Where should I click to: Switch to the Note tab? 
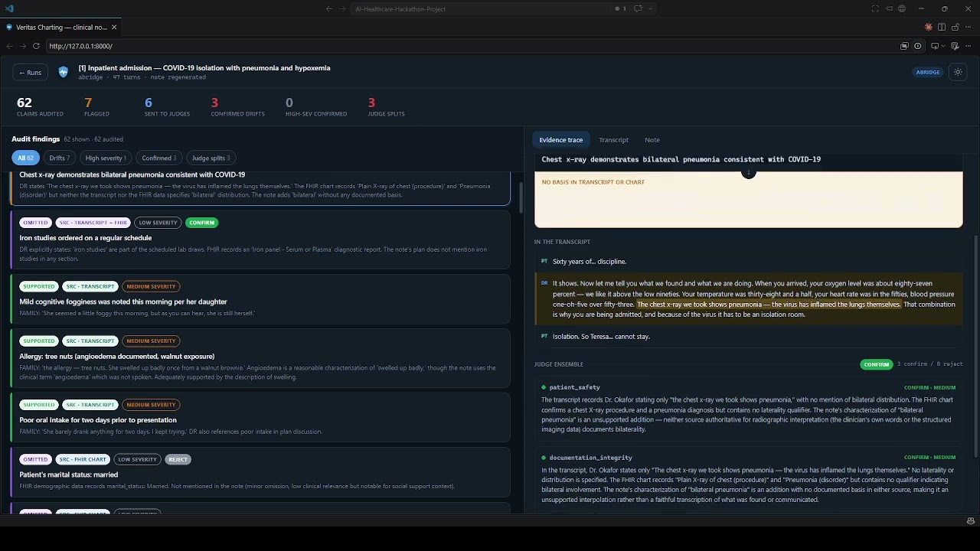(x=652, y=140)
